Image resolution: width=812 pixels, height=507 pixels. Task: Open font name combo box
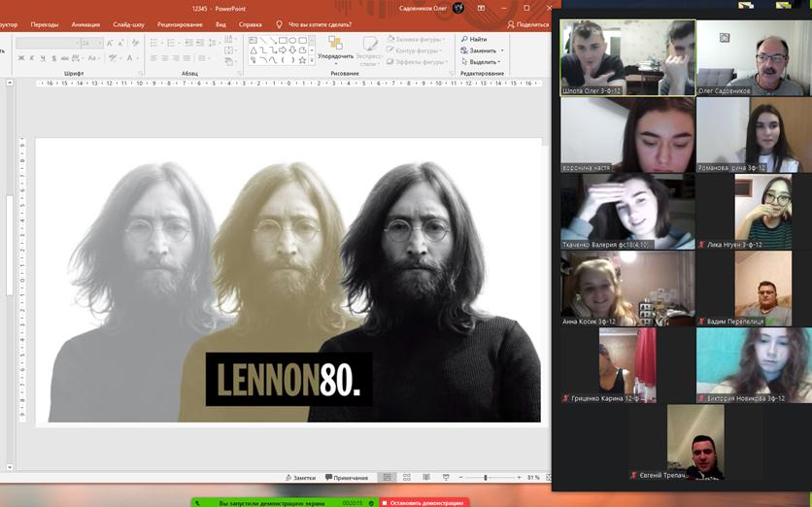pyautogui.click(x=48, y=43)
